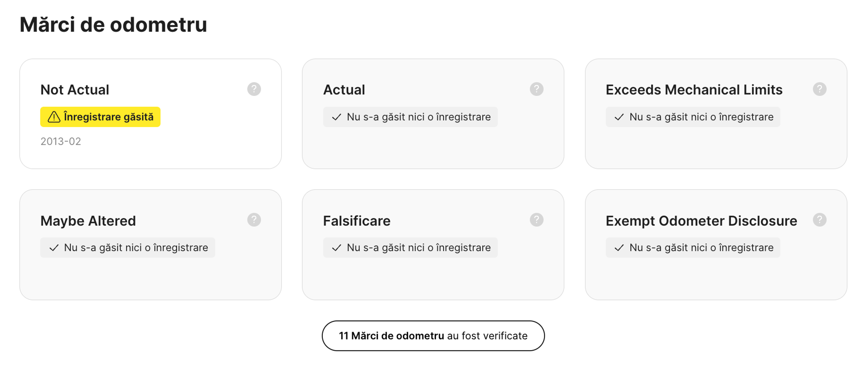Click the help icon on Not Actual card

click(254, 89)
